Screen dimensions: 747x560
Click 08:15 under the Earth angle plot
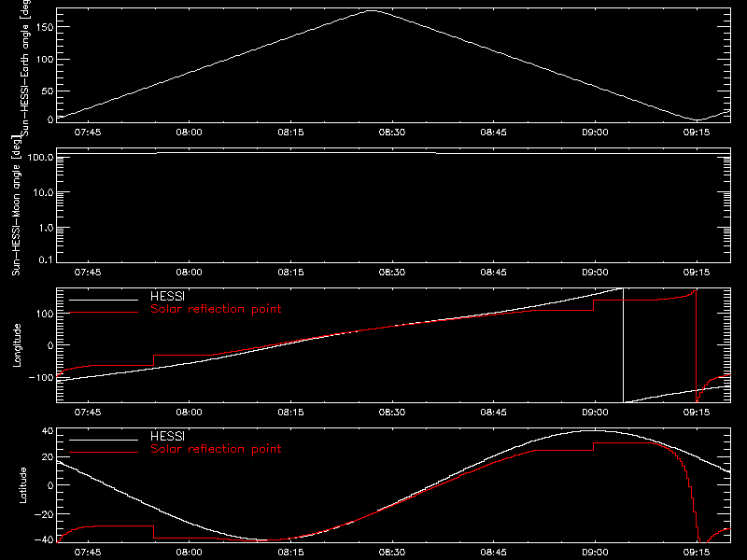[290, 133]
